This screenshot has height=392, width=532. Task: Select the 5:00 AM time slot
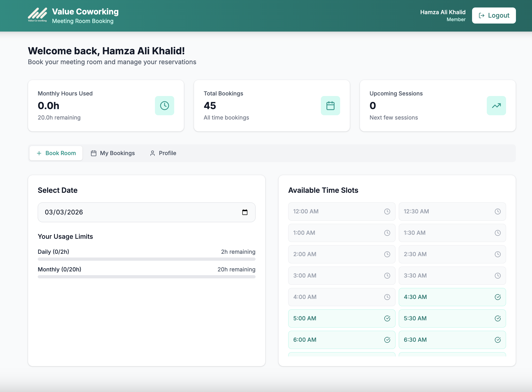pos(341,318)
